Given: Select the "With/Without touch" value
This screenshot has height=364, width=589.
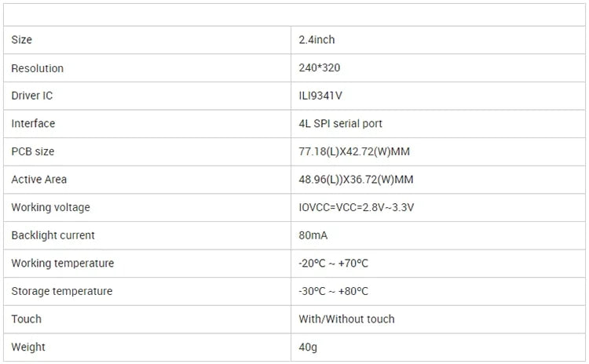Looking at the screenshot, I should coord(346,319).
